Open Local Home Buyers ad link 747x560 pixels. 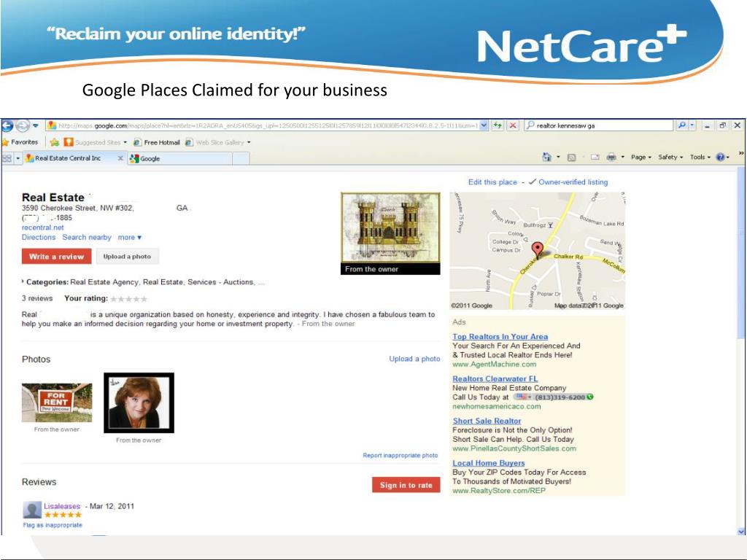(x=489, y=463)
